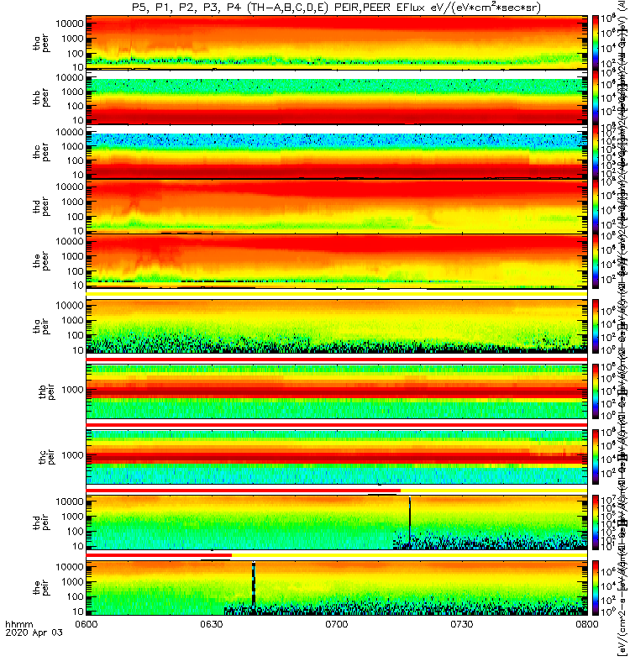630x672 pixels.
Task: Click inside the thc peer spectrogram
Action: [x=337, y=151]
